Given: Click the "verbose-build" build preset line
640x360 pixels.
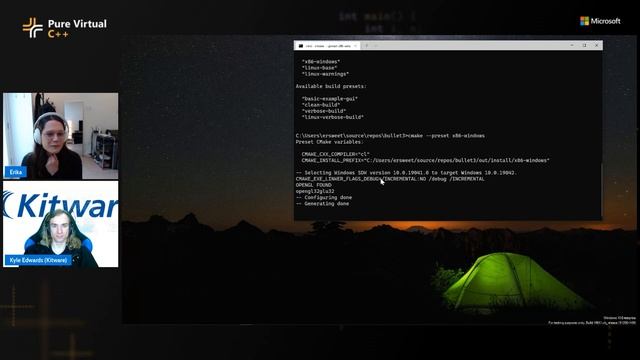Looking at the screenshot, I should click(x=324, y=111).
